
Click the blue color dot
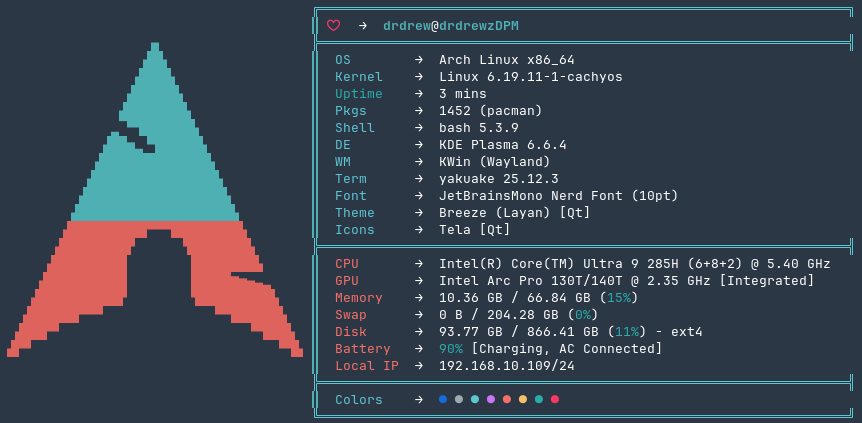(x=443, y=399)
